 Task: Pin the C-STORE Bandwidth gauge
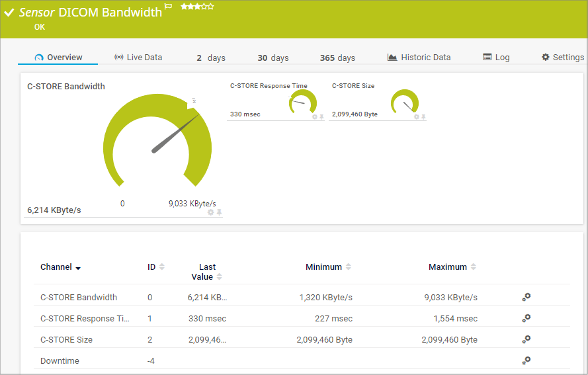pos(219,212)
